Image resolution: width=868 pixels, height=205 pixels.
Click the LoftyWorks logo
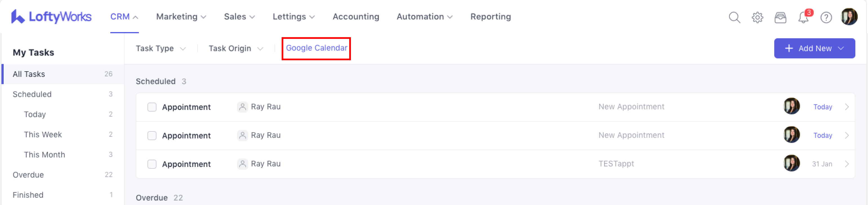point(51,17)
